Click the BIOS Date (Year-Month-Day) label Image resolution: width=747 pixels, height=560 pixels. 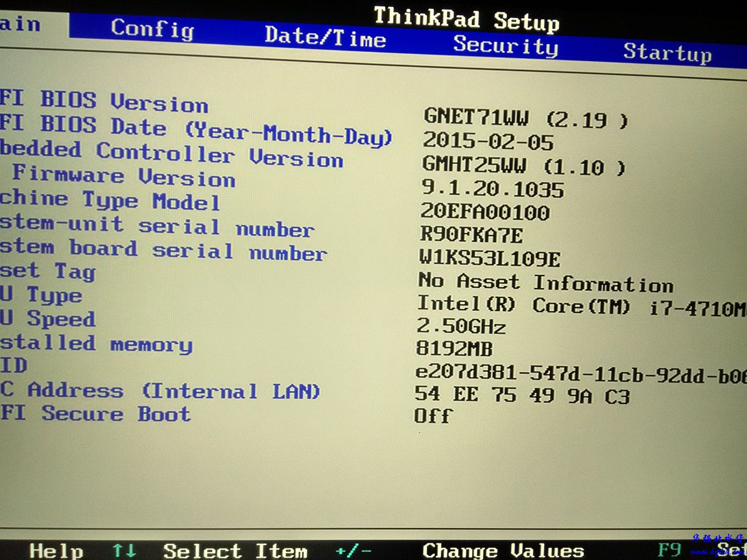coord(196,131)
